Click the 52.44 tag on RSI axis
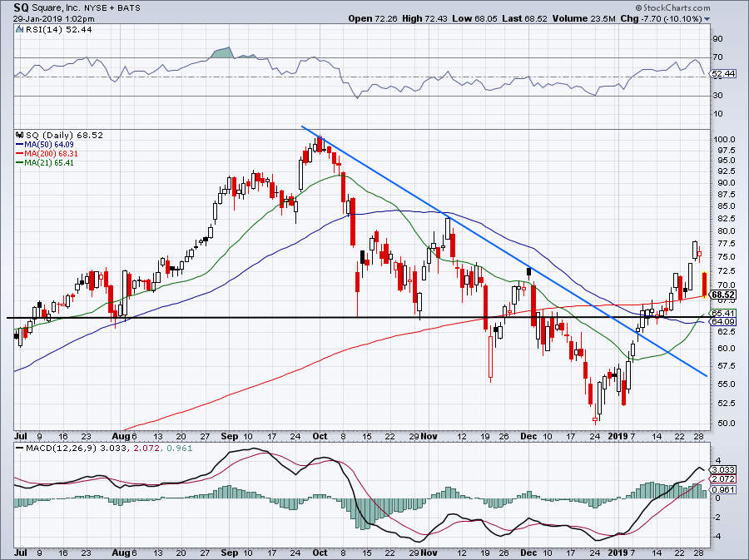This screenshot has width=749, height=560. point(723,74)
